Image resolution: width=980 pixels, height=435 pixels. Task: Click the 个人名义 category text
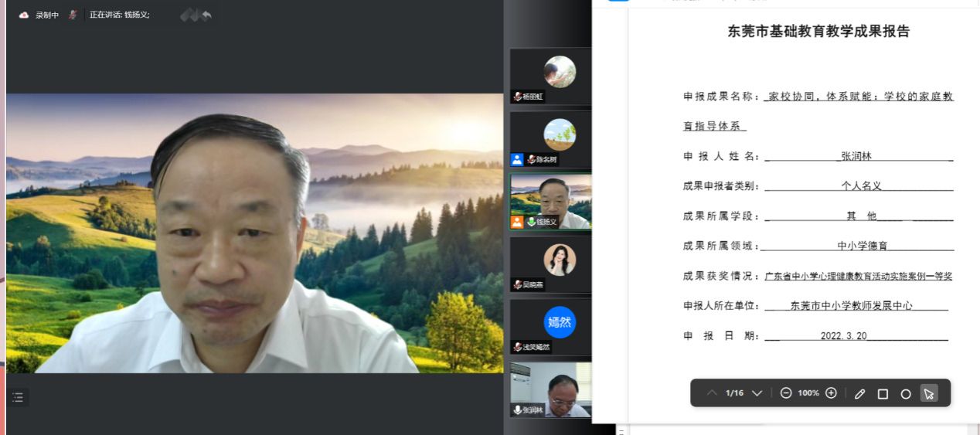[x=862, y=186]
